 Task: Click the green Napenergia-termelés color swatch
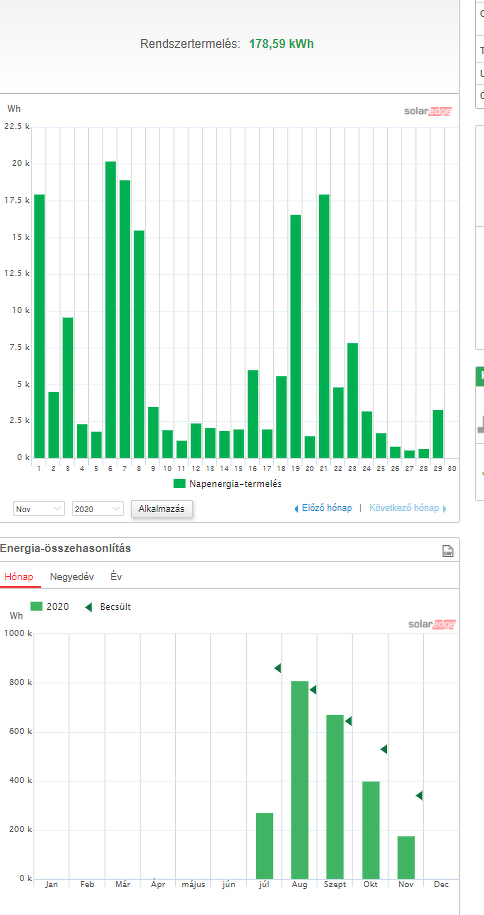[x=179, y=484]
